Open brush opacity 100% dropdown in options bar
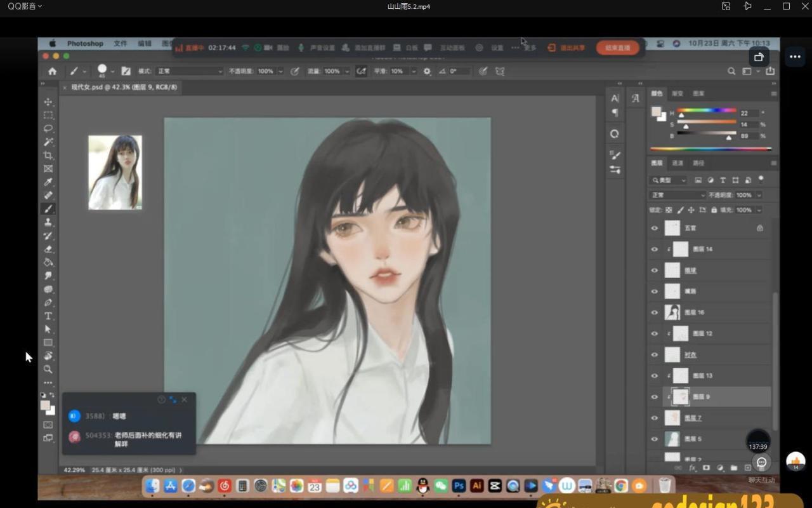This screenshot has width=812, height=508. [x=280, y=71]
